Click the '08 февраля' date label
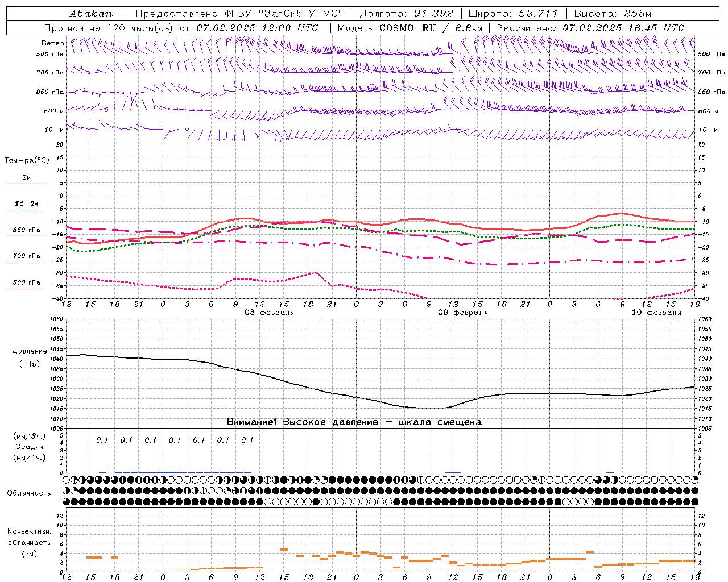 point(270,313)
